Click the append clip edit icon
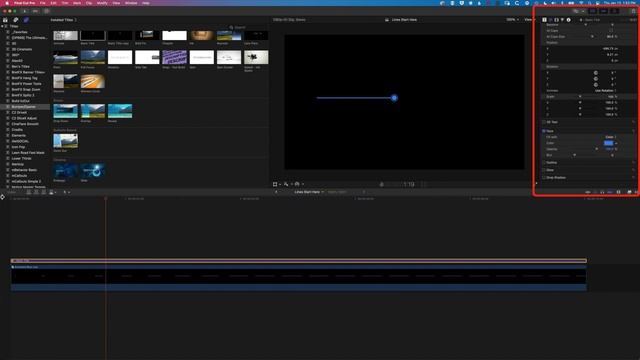The image size is (640, 360). pyautogui.click(x=44, y=192)
